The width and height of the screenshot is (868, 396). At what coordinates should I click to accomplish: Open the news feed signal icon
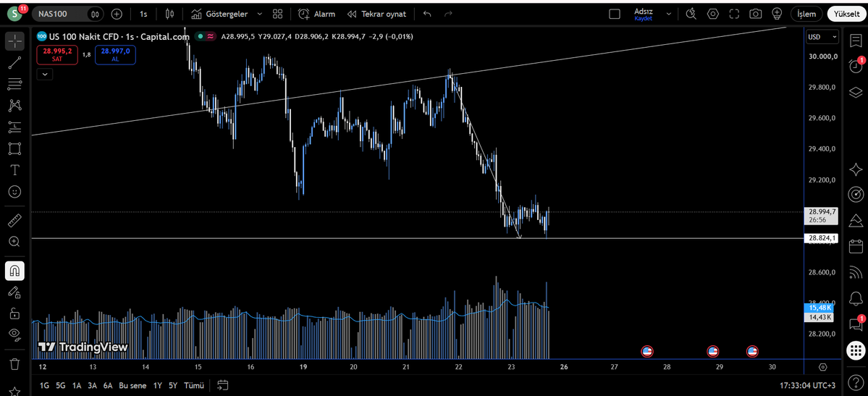[x=856, y=272]
